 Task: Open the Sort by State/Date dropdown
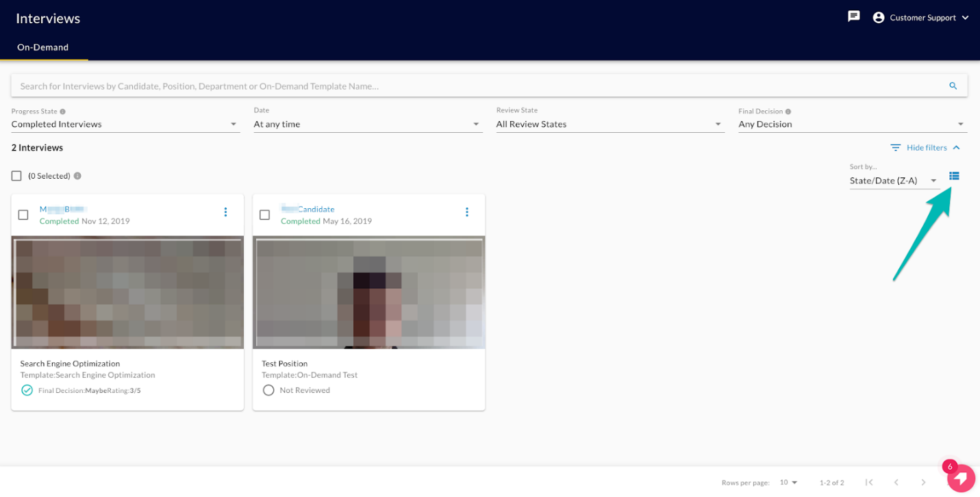(x=894, y=181)
